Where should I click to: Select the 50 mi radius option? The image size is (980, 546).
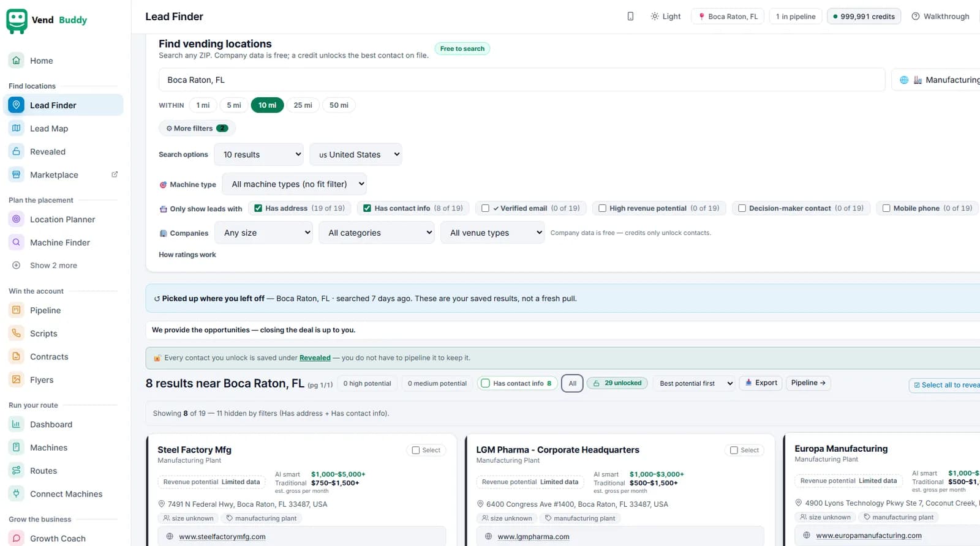point(339,105)
